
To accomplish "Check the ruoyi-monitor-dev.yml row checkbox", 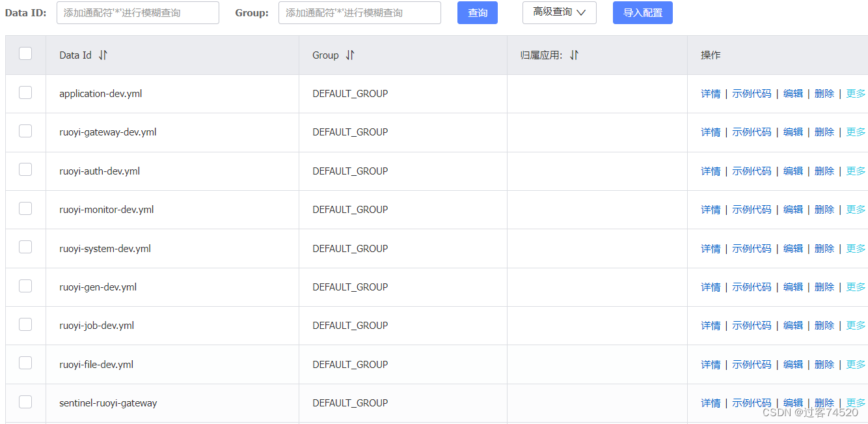I will pyautogui.click(x=25, y=208).
